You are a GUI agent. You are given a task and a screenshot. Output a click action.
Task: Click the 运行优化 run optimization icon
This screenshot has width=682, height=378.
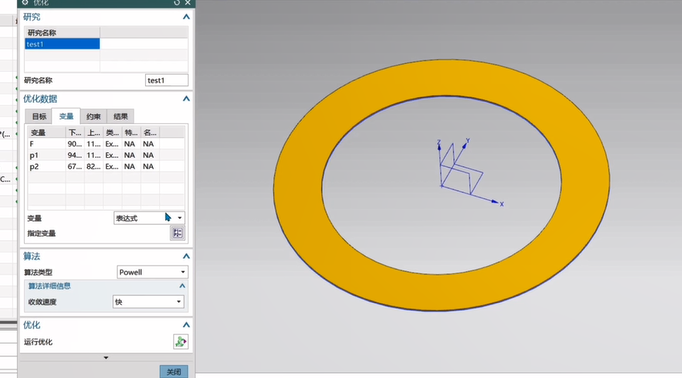coord(181,341)
